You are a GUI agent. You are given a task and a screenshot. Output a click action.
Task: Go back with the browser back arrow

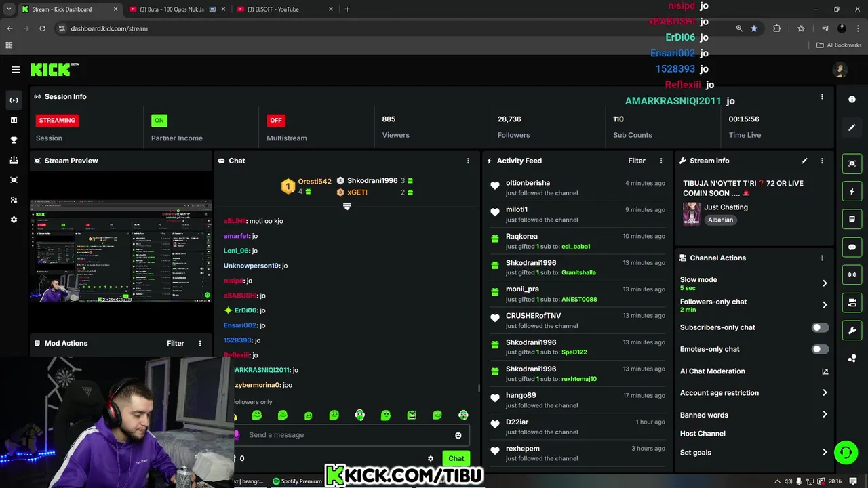(x=9, y=28)
